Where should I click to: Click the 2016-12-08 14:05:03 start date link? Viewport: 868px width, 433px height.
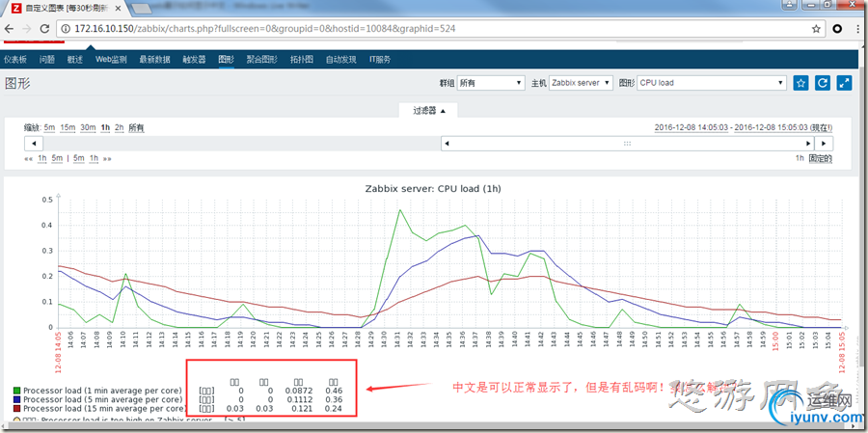coord(691,127)
